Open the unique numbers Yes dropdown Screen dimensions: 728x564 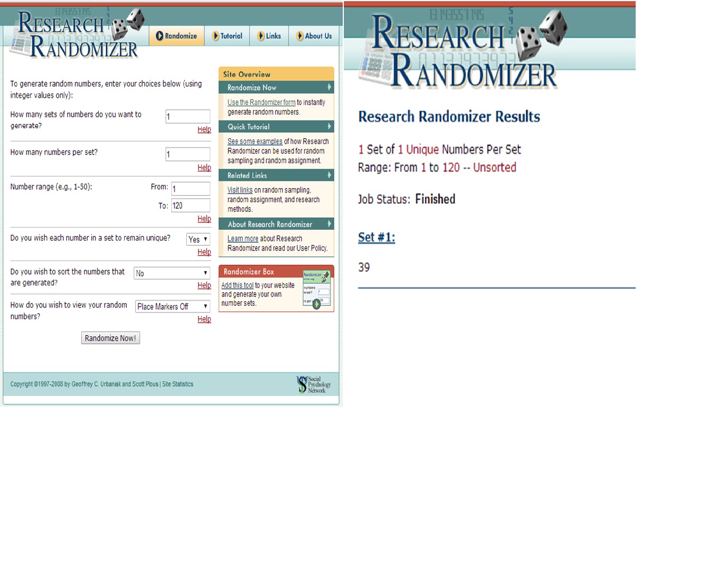pyautogui.click(x=198, y=240)
